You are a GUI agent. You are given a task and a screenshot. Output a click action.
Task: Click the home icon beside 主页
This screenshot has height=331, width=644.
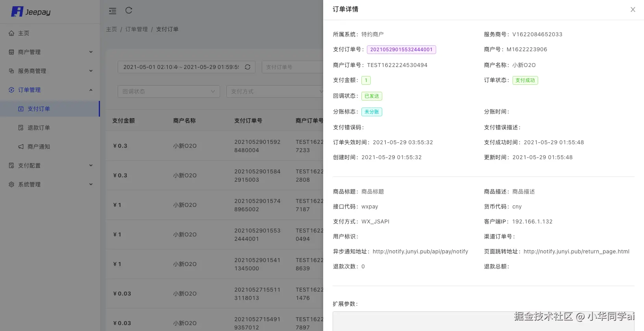tap(11, 33)
